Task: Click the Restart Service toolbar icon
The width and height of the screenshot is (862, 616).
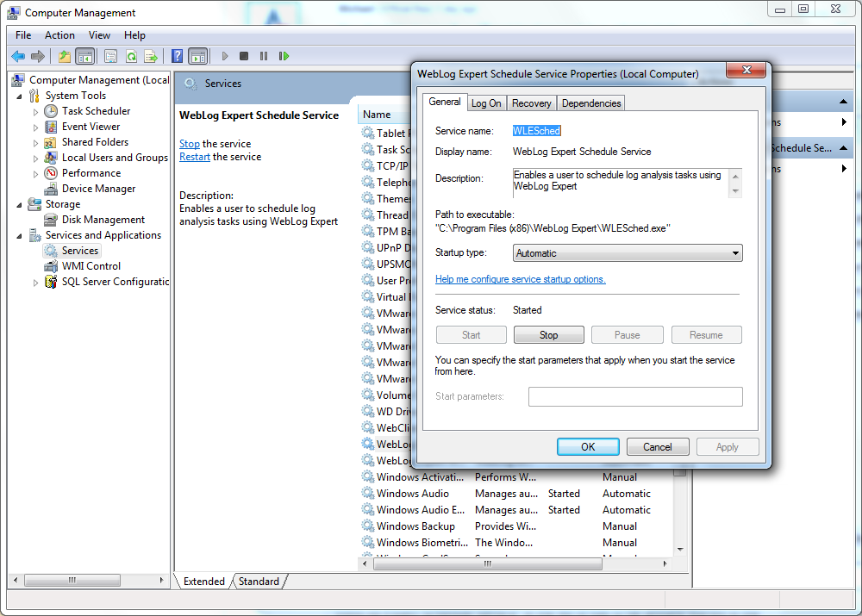Action: [284, 56]
